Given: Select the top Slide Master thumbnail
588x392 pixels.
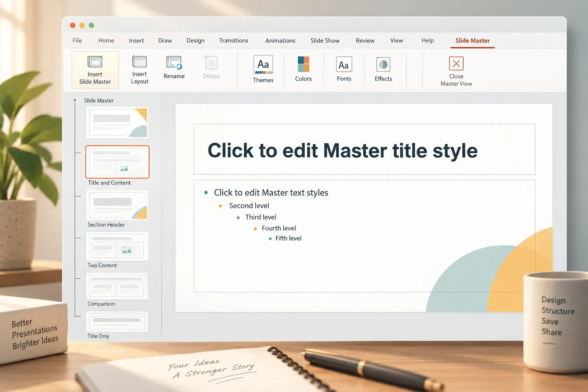Looking at the screenshot, I should 117,122.
